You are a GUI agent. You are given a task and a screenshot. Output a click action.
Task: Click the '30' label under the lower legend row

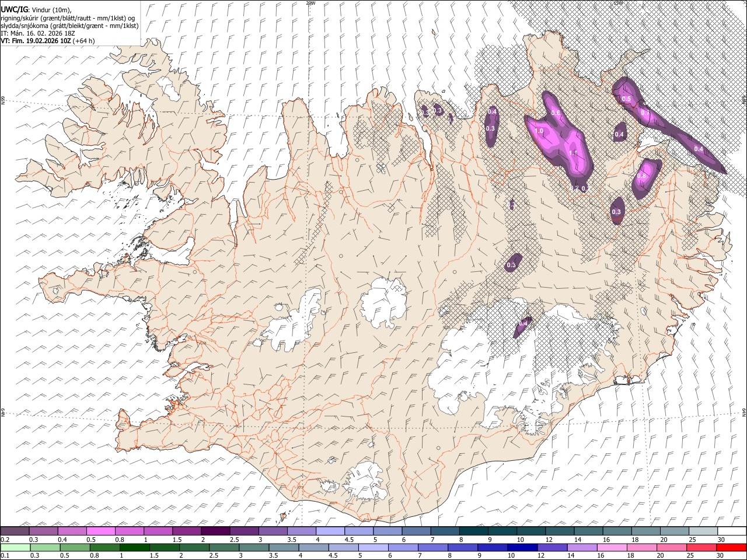720,556
